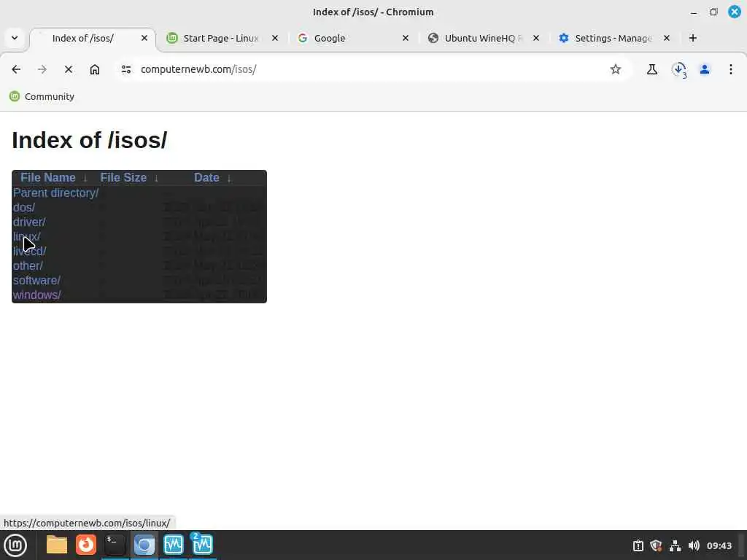Sort listing by Date header
Image resolution: width=747 pixels, height=560 pixels.
coord(206,178)
